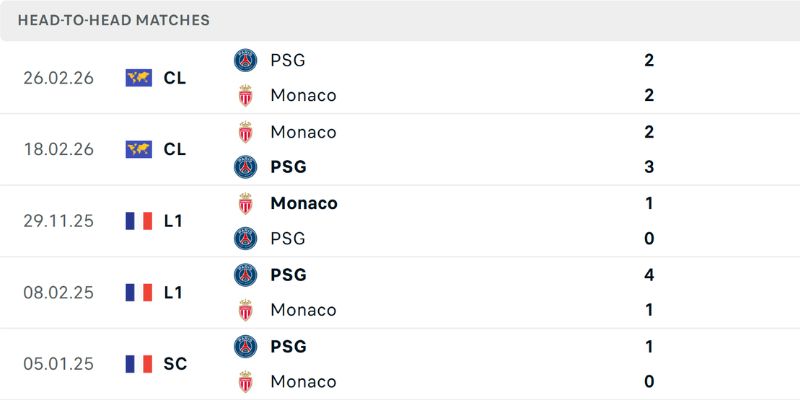Click French flag for 08.02.25 match

(x=139, y=292)
